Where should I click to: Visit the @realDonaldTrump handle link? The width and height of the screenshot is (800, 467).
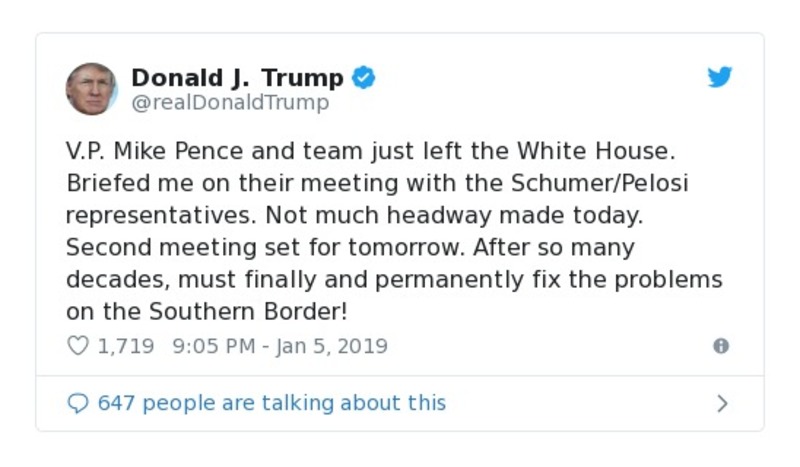click(230, 103)
